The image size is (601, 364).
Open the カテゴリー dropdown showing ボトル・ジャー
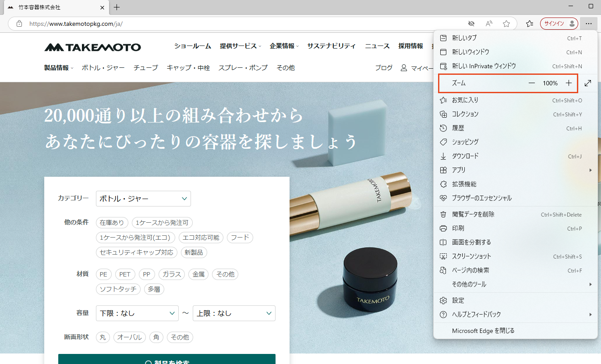point(143,199)
